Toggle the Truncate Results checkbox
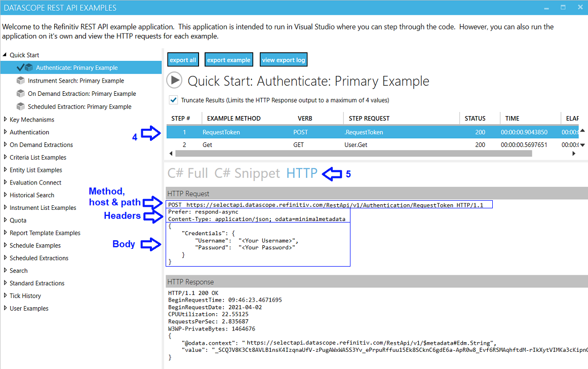The height and width of the screenshot is (369, 588). (x=173, y=100)
